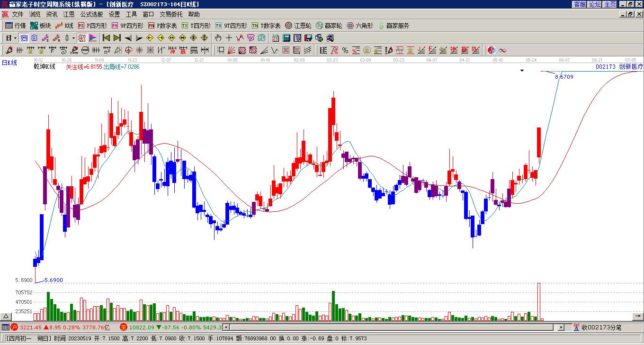Click the 日K线 period label
Screen dimensions: 644x345
click(9, 63)
